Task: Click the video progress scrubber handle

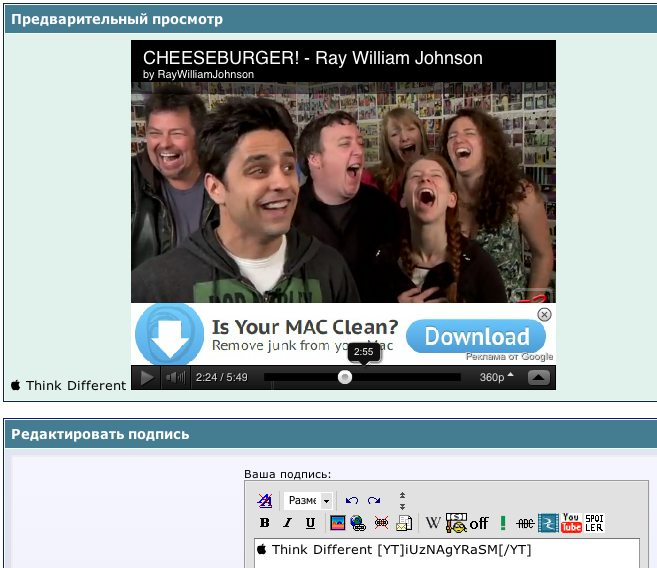Action: 345,377
